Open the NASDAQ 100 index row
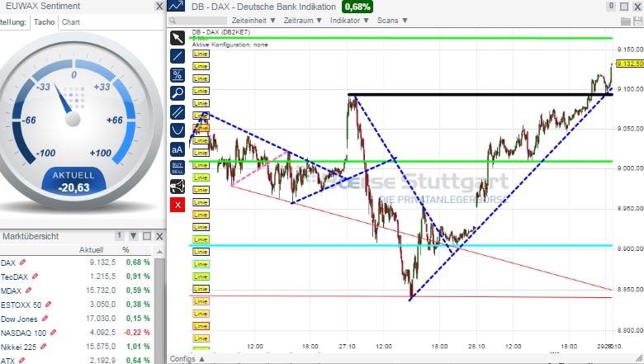The height and width of the screenshot is (364, 644). (x=76, y=333)
